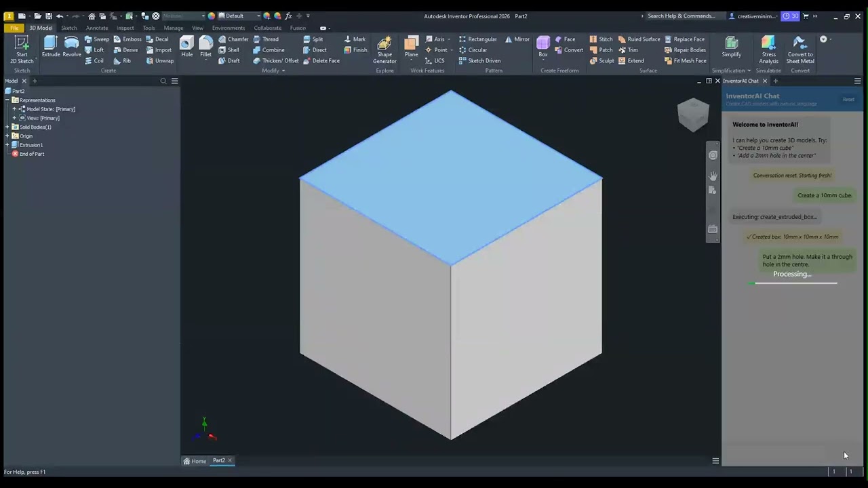This screenshot has width=868, height=488.
Task: Select the Sweep tool
Action: click(96, 39)
